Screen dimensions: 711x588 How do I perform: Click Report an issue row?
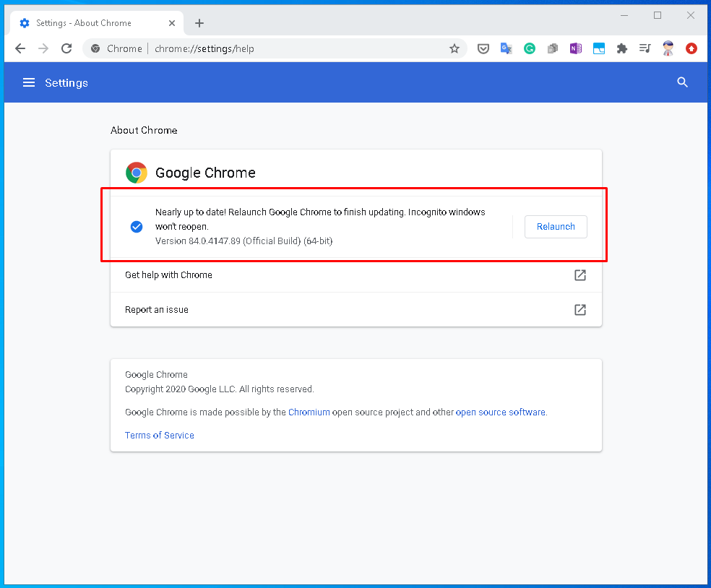tap(356, 310)
